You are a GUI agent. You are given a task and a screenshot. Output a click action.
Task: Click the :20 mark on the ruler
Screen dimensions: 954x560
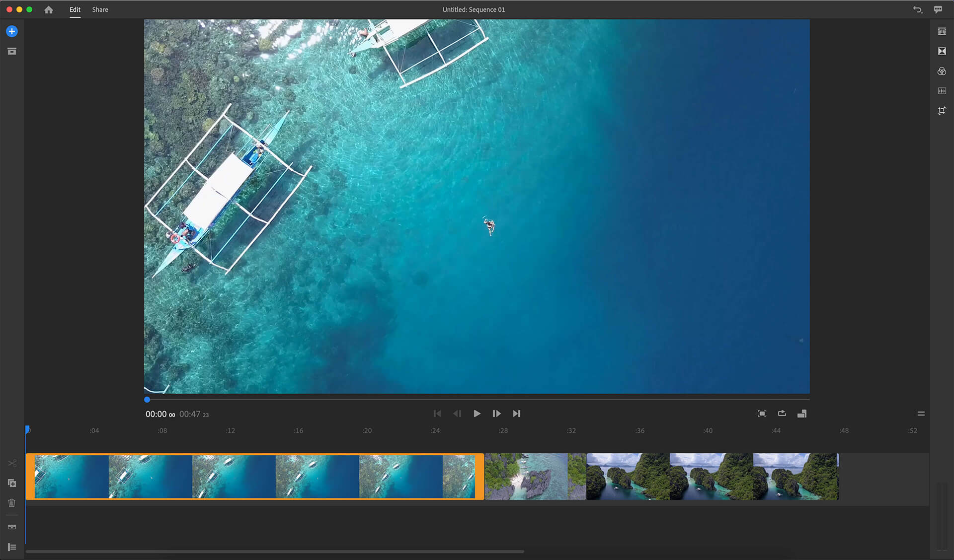[x=367, y=430]
